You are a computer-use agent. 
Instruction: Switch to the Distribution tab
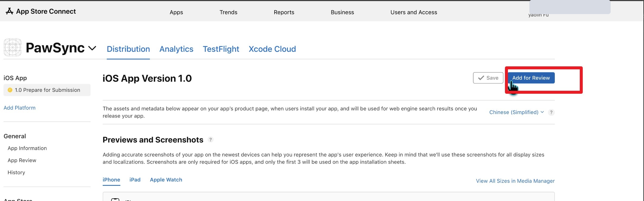pos(128,49)
